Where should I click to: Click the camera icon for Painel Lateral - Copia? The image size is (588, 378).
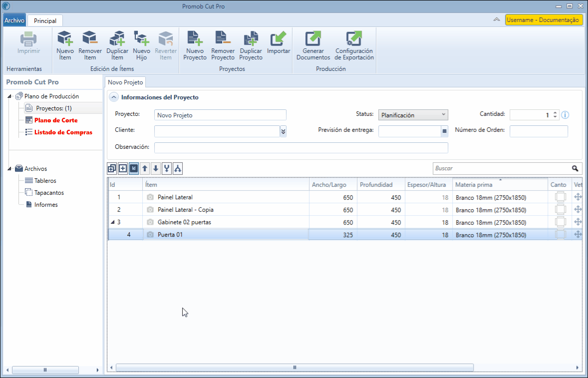tap(150, 210)
